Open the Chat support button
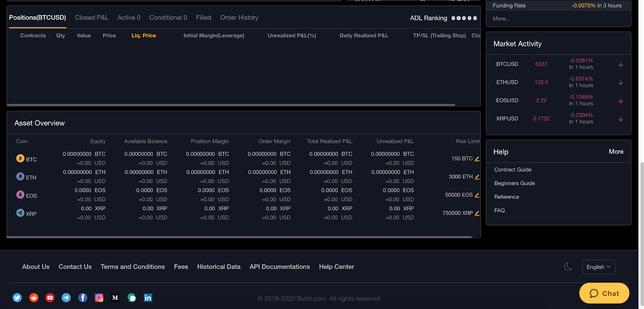This screenshot has width=644, height=309. click(604, 293)
